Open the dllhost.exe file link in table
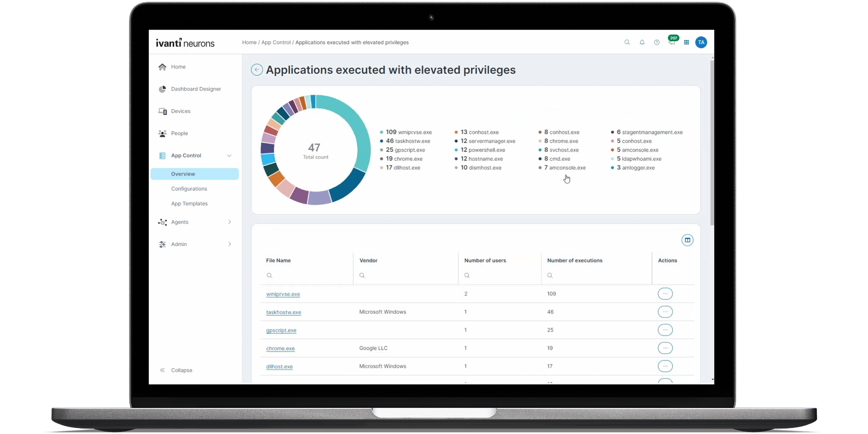The image size is (868, 434). [x=279, y=367]
